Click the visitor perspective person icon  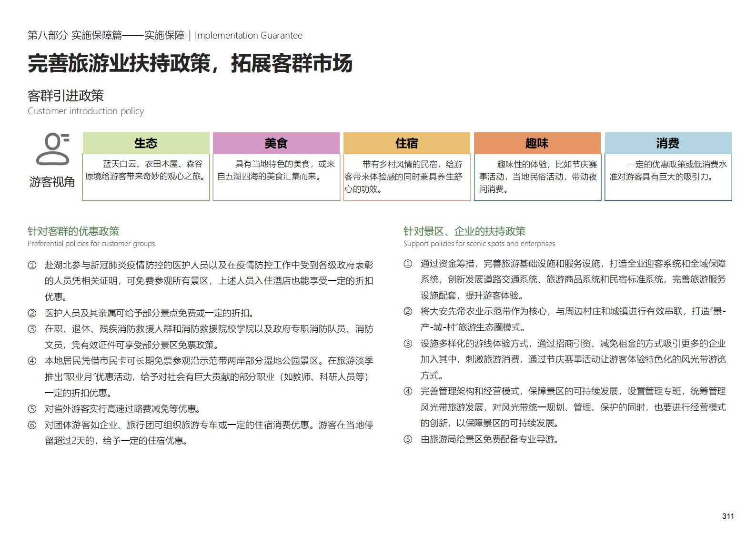tap(53, 150)
